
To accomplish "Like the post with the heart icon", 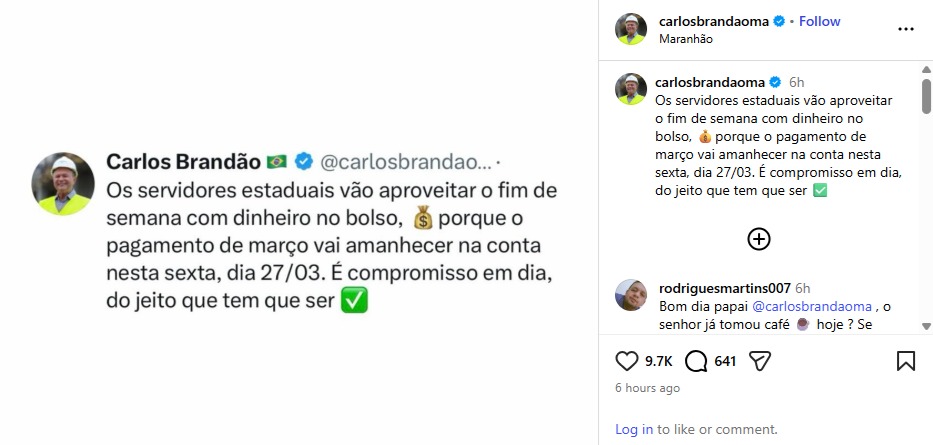I will [627, 361].
